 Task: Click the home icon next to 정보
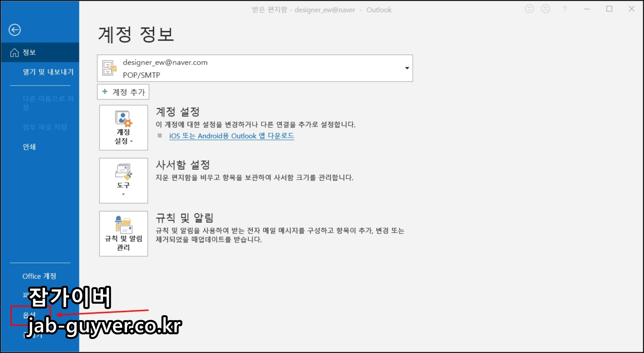[x=14, y=53]
